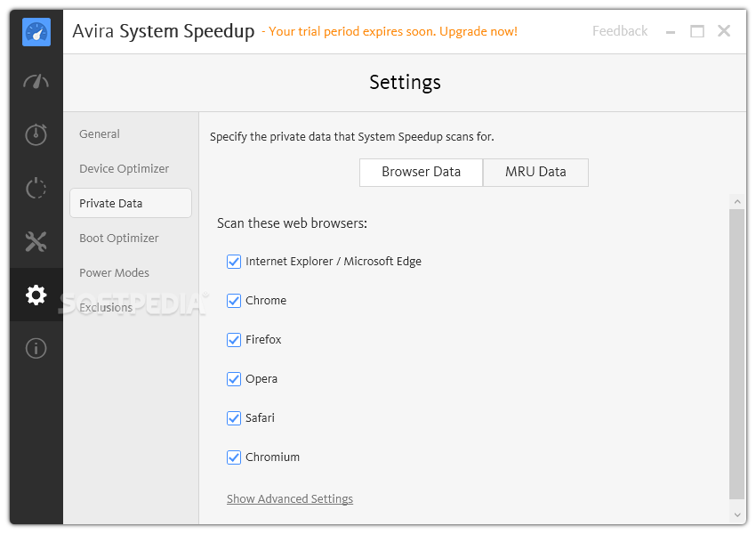
Task: Uncheck Internet Explorer / Microsoft Edge
Action: (x=234, y=262)
